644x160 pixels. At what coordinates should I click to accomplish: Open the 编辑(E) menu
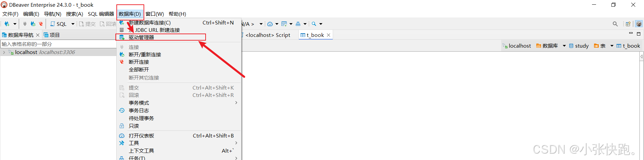[31, 14]
